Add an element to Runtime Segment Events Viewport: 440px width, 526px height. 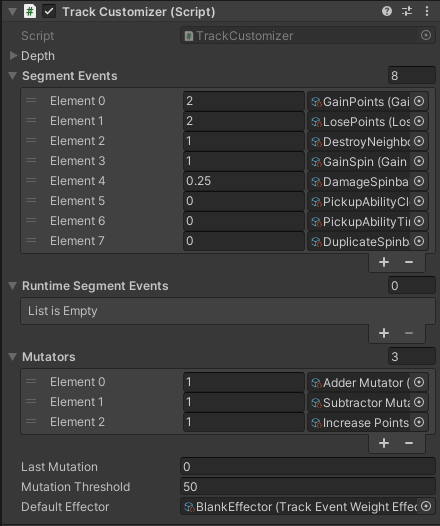point(384,333)
